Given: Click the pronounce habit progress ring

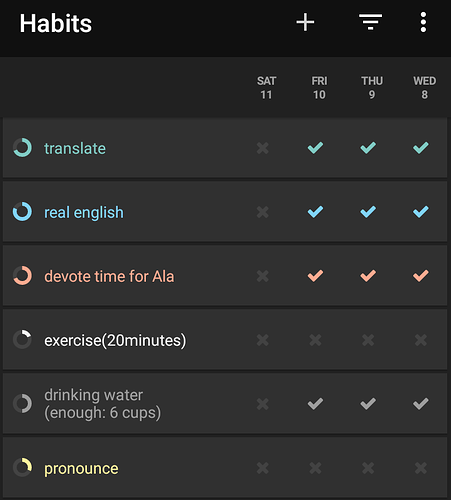Looking at the screenshot, I should coord(22,468).
